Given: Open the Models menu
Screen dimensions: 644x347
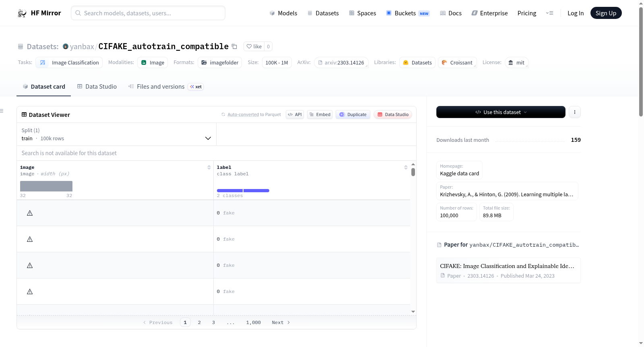Looking at the screenshot, I should pyautogui.click(x=283, y=13).
